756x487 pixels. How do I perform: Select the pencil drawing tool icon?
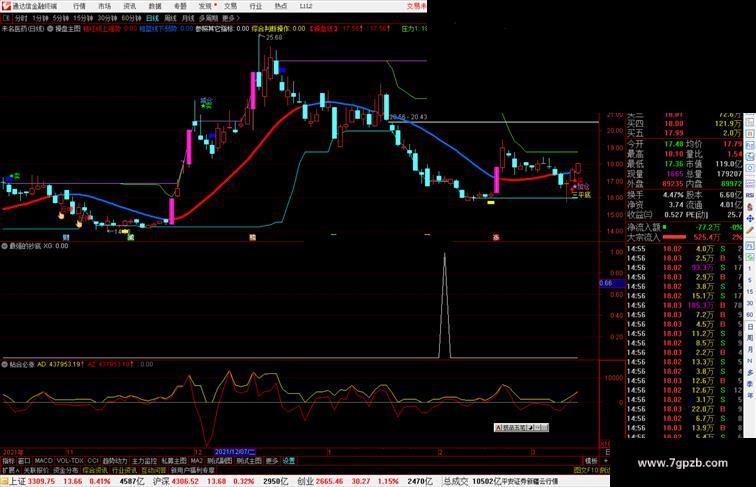(x=750, y=230)
